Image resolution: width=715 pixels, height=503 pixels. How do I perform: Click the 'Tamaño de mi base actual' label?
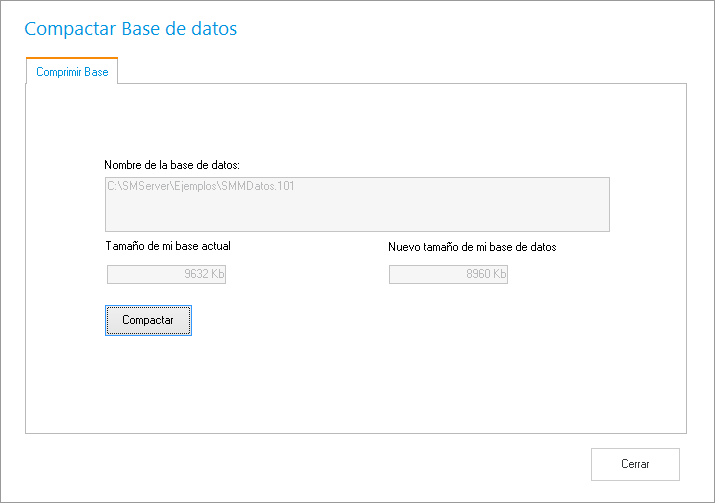[x=168, y=246]
